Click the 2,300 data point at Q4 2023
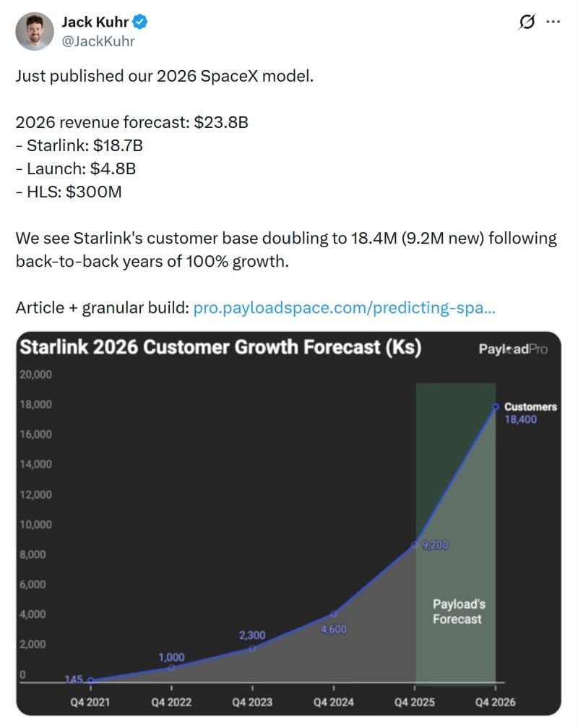 (x=251, y=648)
